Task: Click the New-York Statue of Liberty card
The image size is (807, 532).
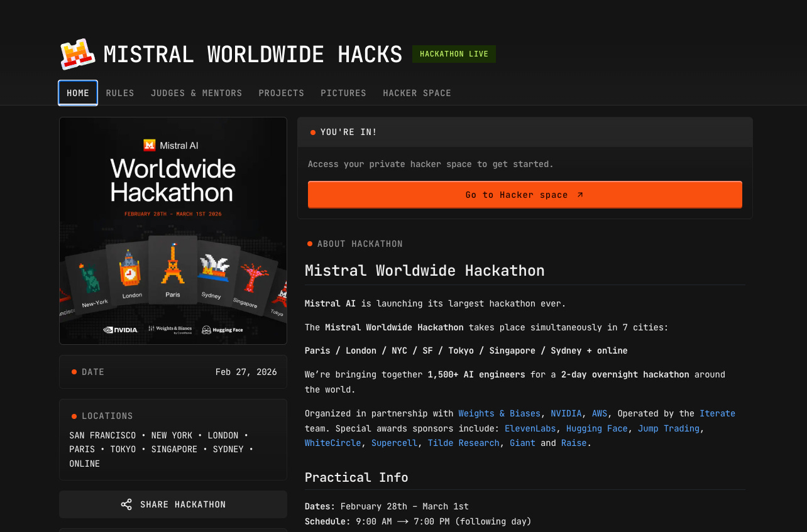Action: click(91, 280)
